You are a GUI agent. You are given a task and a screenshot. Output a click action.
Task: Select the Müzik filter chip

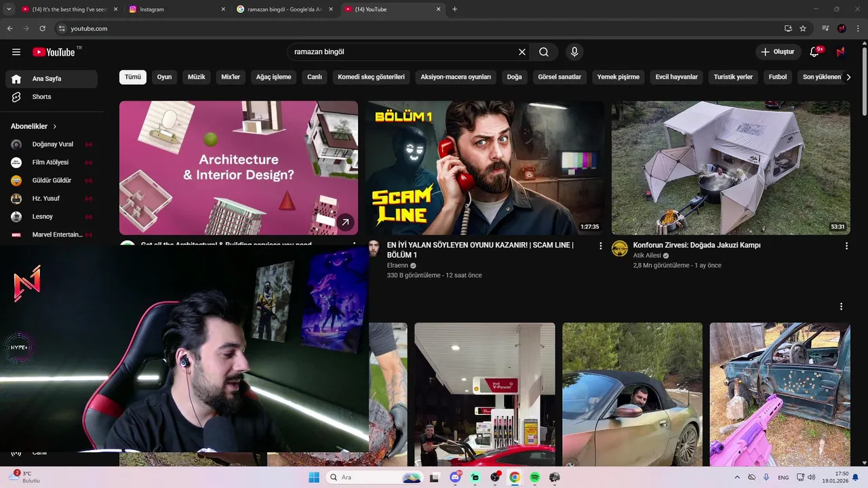point(196,77)
